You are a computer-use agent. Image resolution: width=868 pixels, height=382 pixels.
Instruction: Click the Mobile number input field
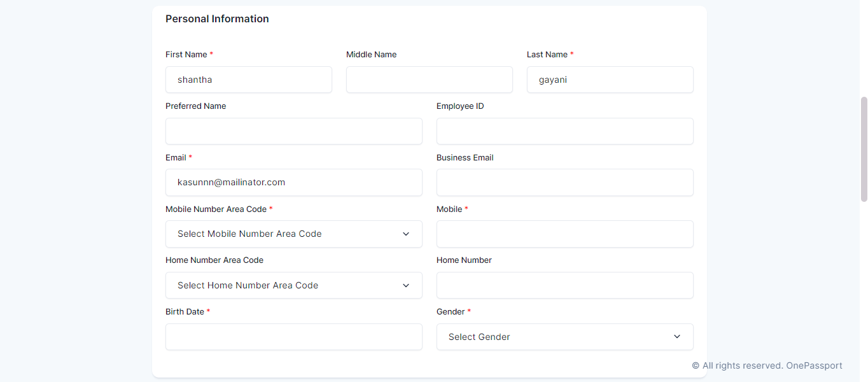[x=564, y=234]
